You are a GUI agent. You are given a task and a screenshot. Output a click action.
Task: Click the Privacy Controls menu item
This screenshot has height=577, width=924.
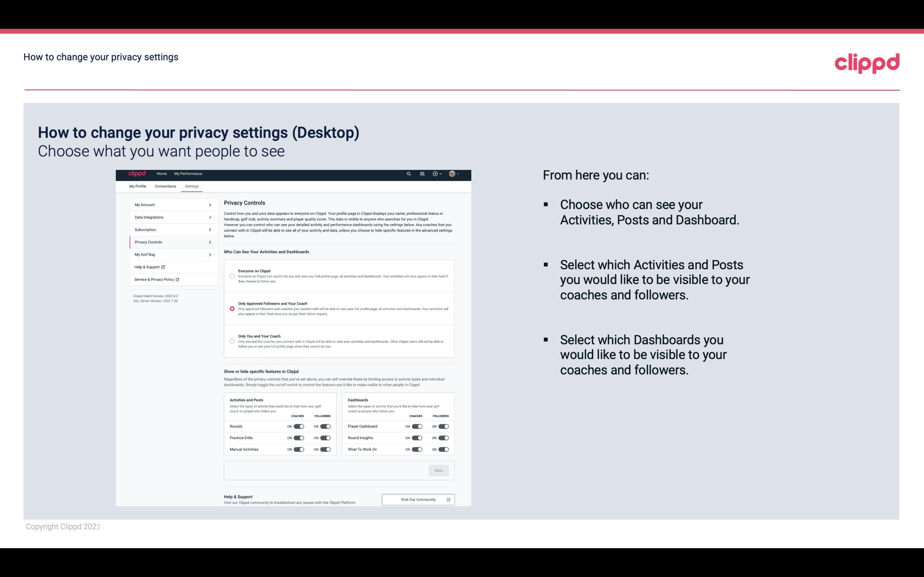coord(170,241)
